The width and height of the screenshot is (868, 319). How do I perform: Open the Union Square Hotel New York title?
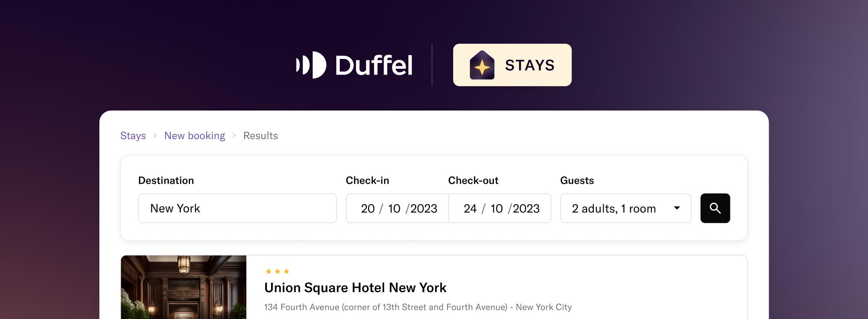click(355, 288)
